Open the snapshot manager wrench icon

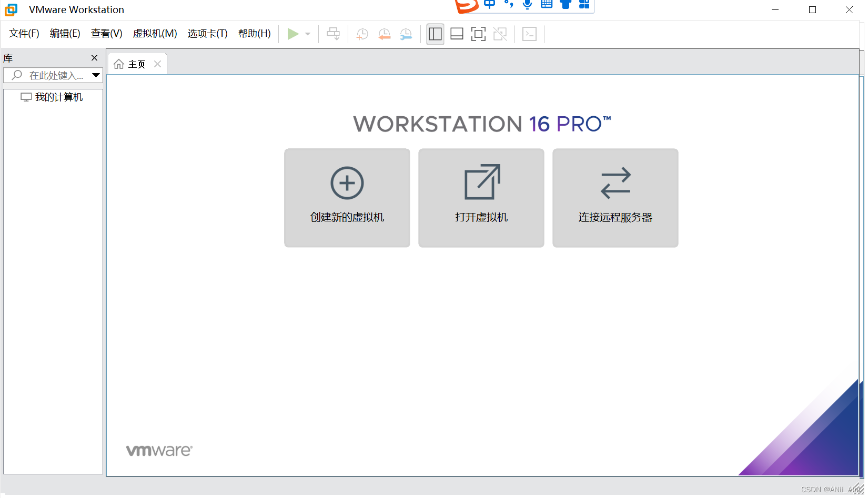point(406,34)
